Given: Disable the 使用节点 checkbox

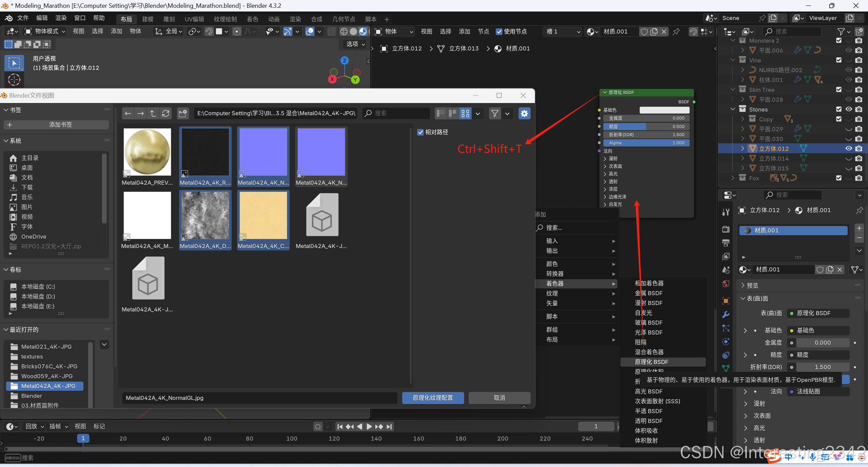Looking at the screenshot, I should click(x=499, y=32).
